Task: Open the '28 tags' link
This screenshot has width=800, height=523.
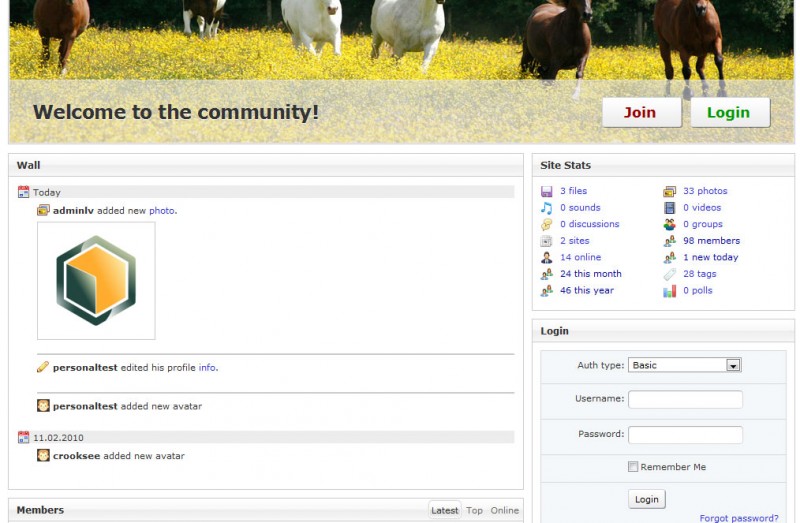Action: (699, 273)
